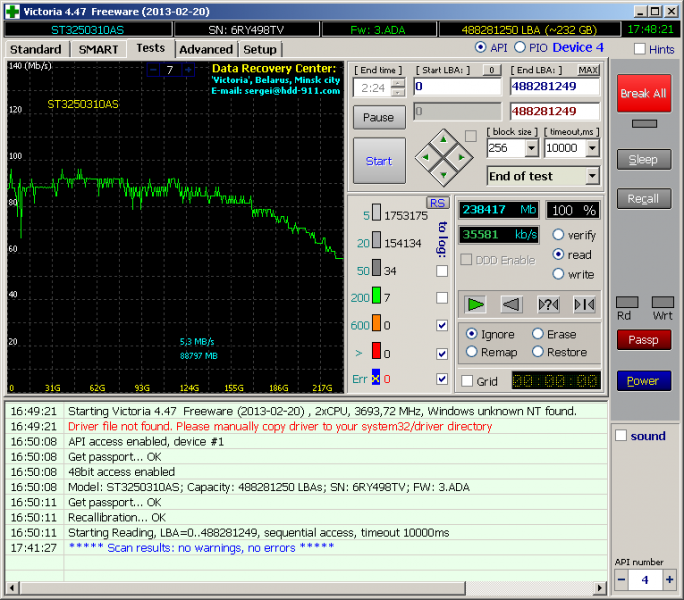This screenshot has width=684, height=600.
Task: Click the reverse scan direction icon
Action: click(x=512, y=304)
